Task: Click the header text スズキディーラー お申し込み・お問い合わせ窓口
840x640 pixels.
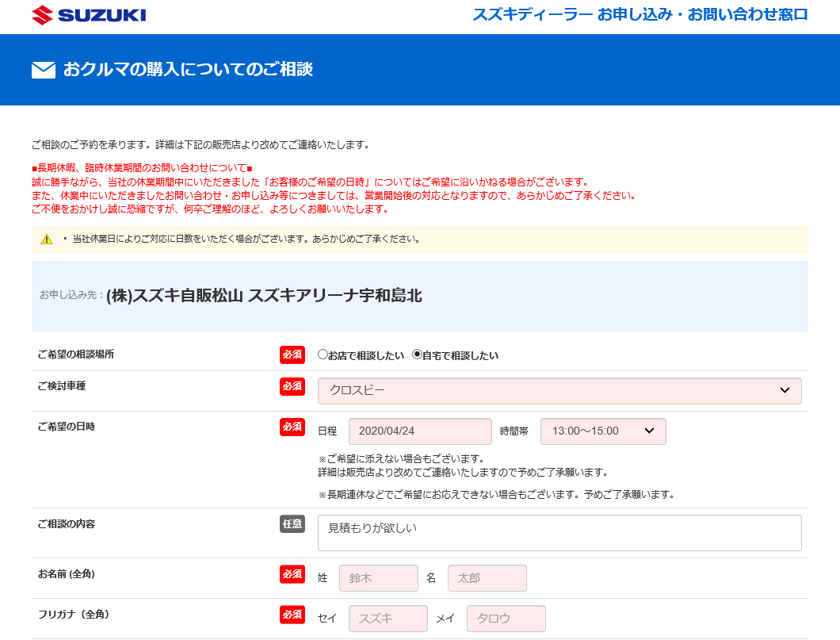Action: (640, 14)
